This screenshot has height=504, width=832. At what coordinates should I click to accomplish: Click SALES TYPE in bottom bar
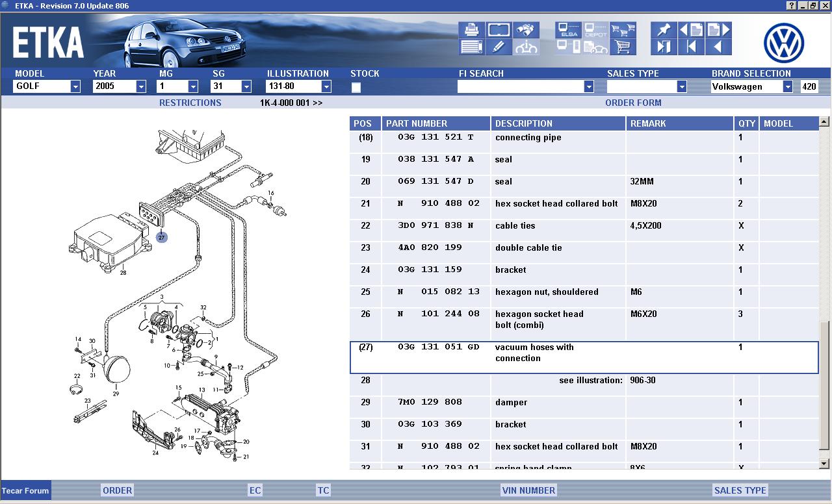coord(740,490)
